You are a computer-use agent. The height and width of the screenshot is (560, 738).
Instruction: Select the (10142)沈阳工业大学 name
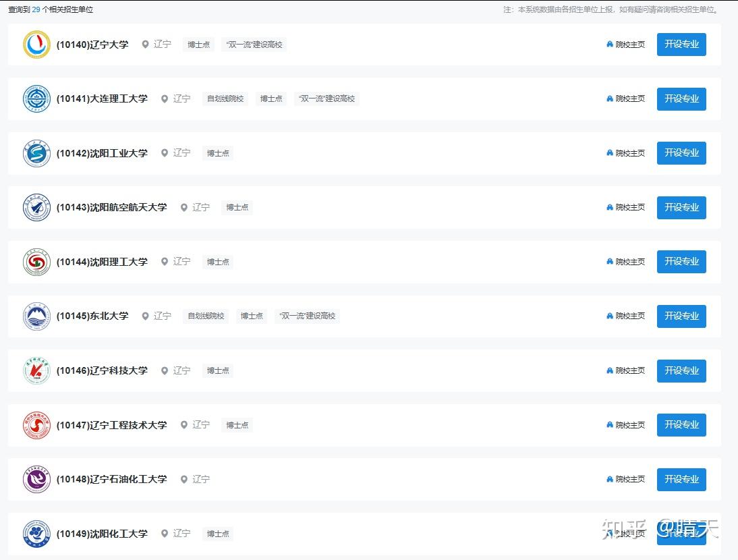coord(102,153)
